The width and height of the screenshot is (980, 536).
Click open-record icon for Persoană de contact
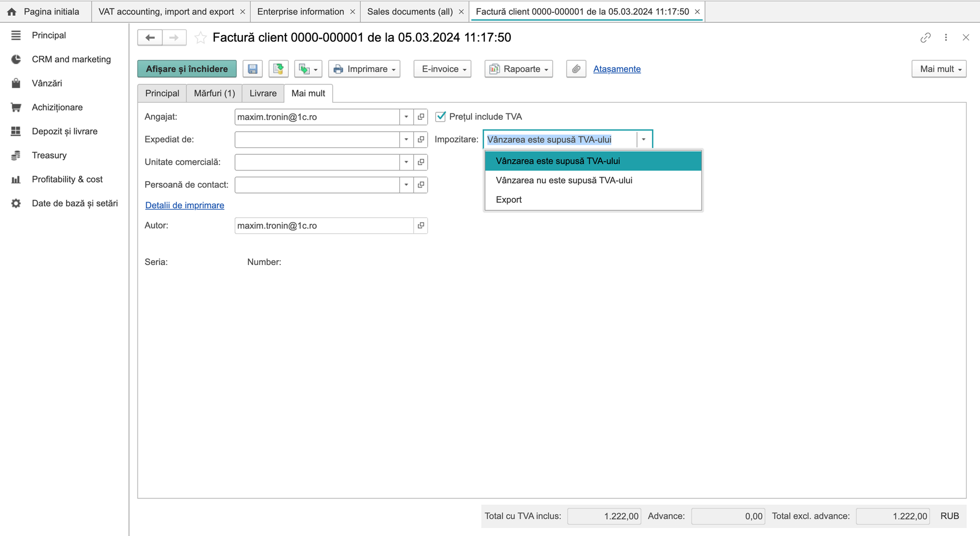tap(421, 184)
